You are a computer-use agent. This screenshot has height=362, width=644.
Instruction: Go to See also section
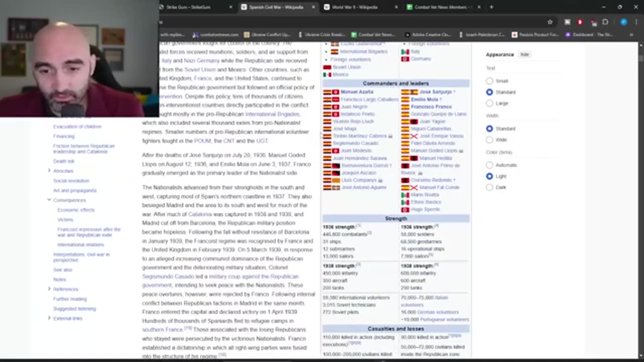[x=62, y=270]
